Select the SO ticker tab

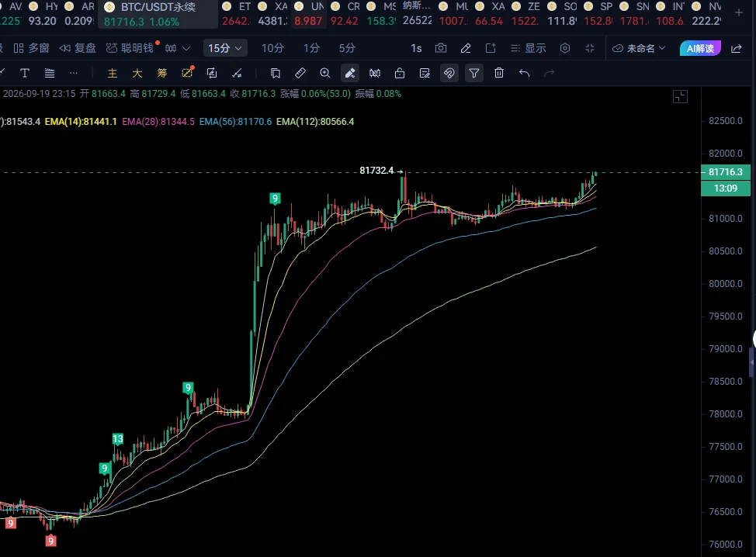click(x=562, y=14)
